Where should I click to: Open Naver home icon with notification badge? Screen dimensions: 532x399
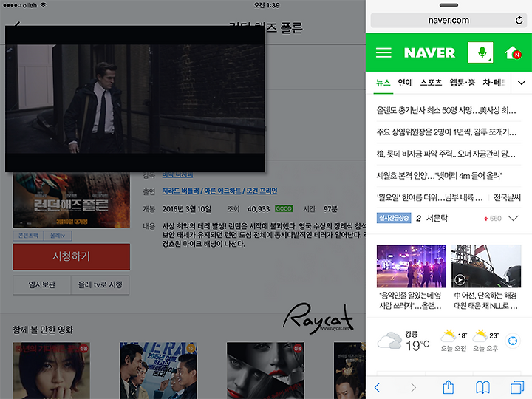click(x=513, y=53)
